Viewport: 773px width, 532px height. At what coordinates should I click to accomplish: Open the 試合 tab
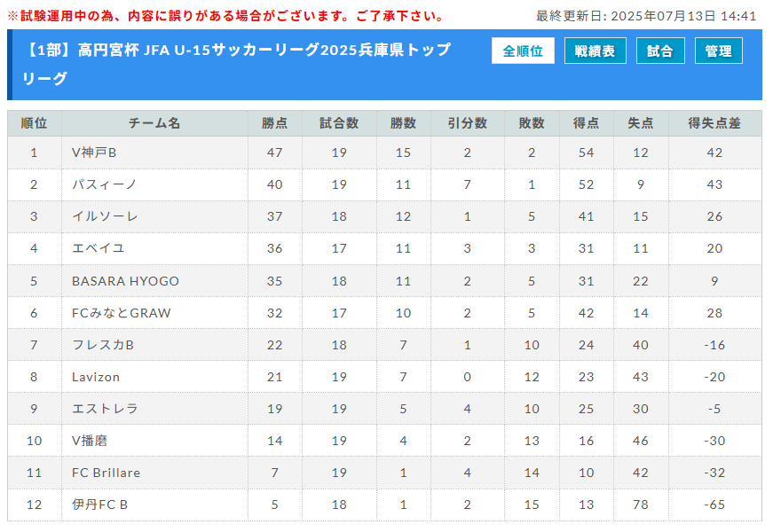(x=660, y=51)
